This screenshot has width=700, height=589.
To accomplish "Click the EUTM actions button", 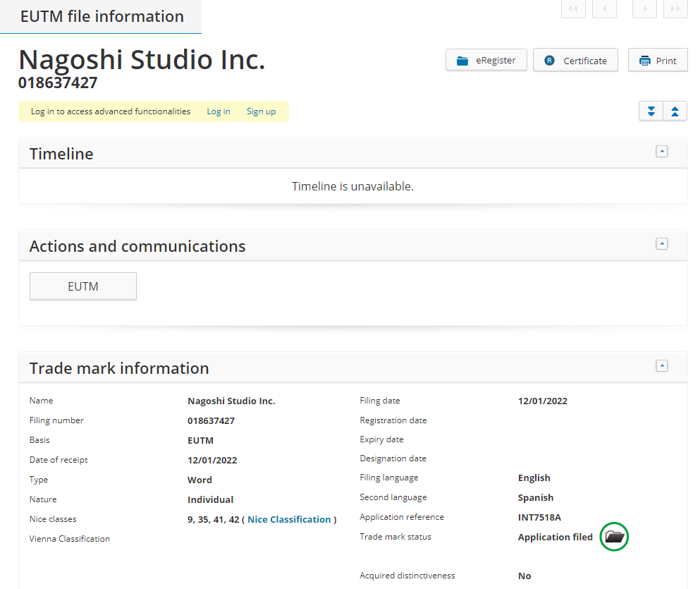I will (x=83, y=286).
